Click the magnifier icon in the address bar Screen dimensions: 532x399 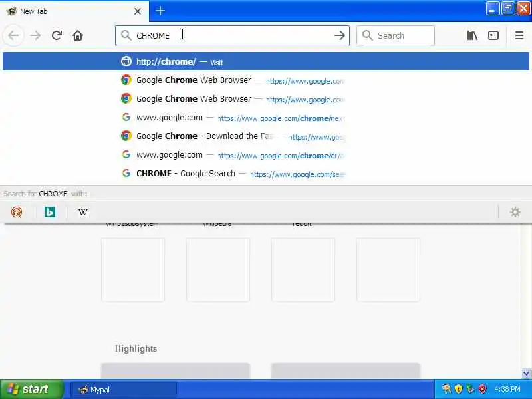pos(126,35)
